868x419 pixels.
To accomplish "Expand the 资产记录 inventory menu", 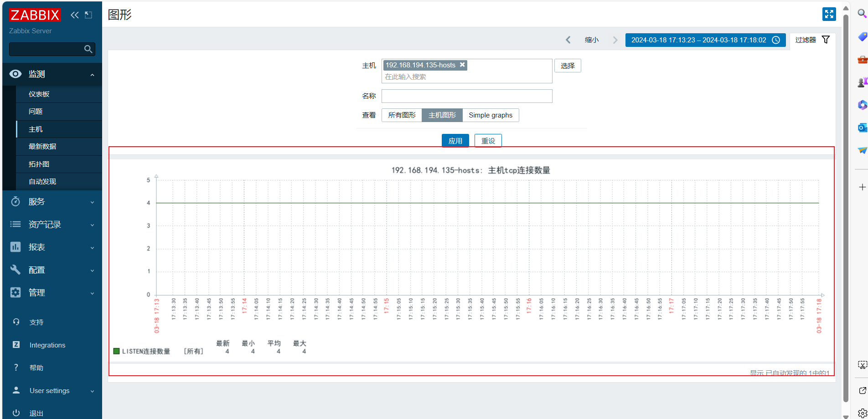I will (52, 225).
